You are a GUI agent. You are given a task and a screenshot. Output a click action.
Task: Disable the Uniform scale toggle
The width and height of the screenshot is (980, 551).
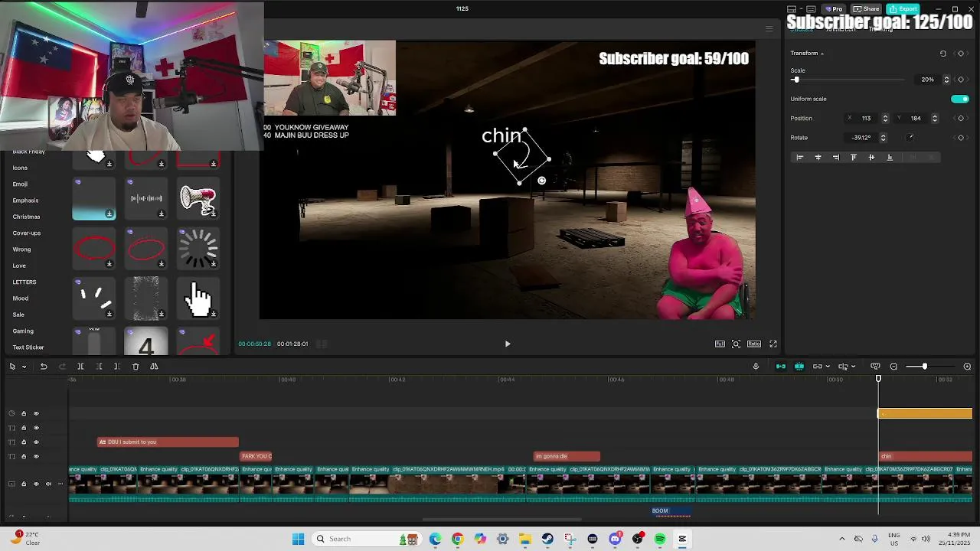tap(959, 99)
